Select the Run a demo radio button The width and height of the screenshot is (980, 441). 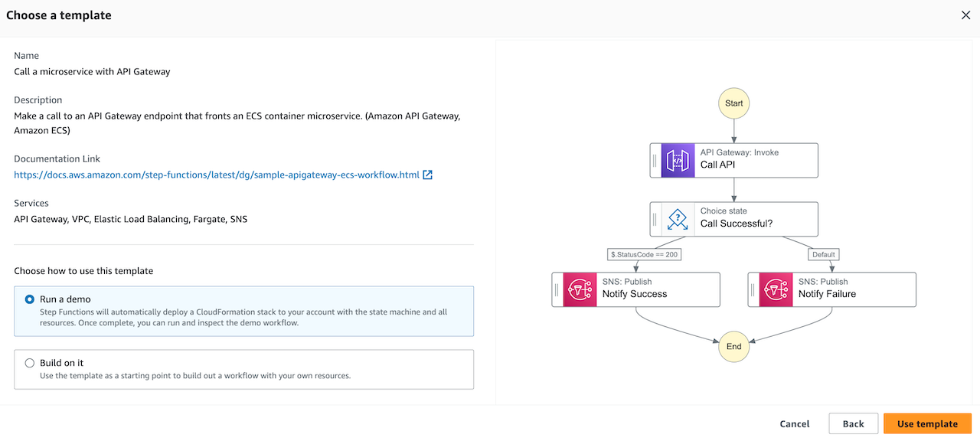pyautogui.click(x=30, y=299)
